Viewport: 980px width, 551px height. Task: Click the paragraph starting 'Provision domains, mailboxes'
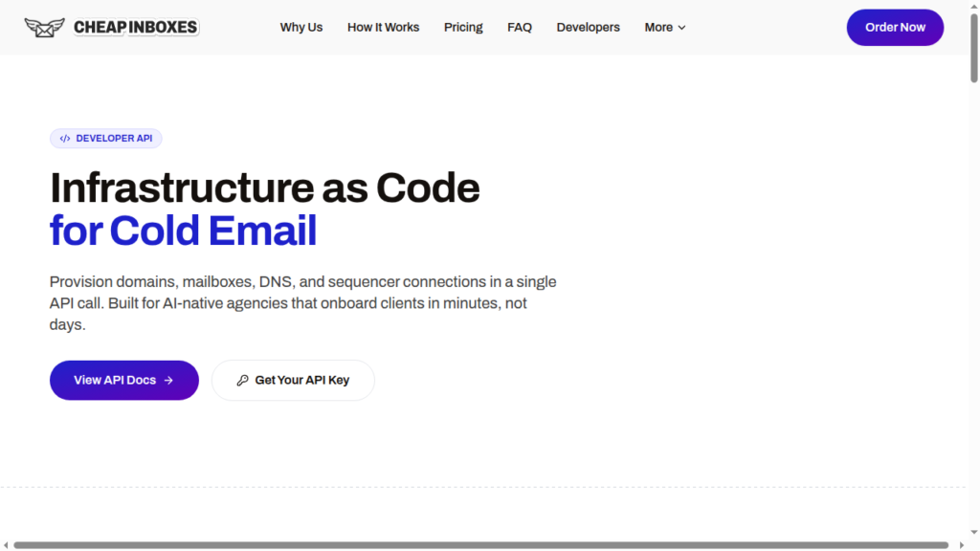[x=303, y=303]
